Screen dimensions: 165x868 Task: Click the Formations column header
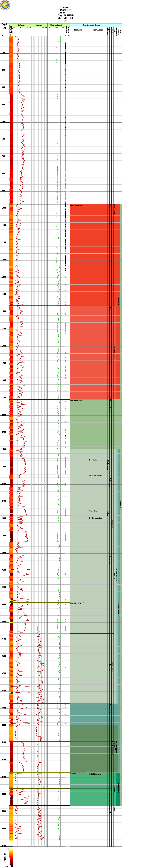(98, 30)
